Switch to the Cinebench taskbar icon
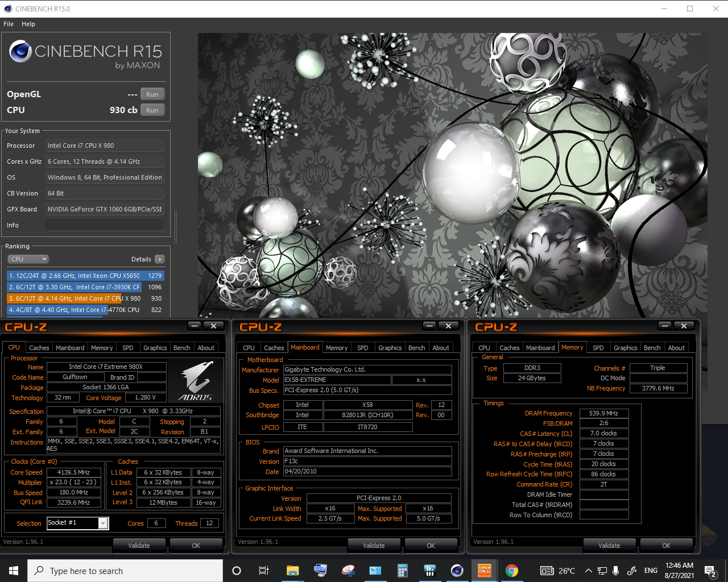 [x=457, y=571]
